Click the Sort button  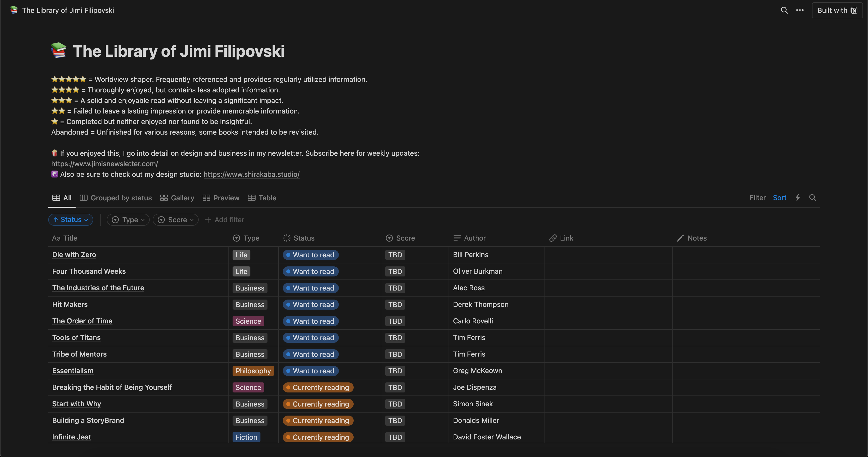coord(779,198)
